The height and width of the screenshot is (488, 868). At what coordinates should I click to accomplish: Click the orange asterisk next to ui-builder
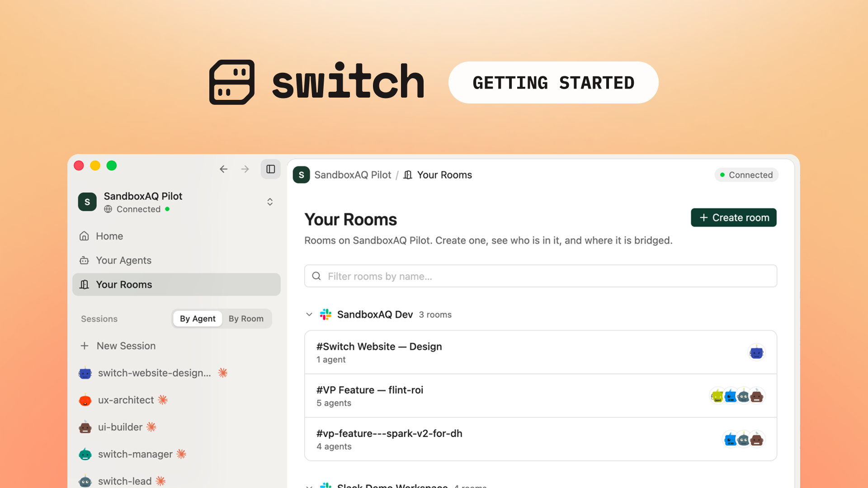click(151, 427)
